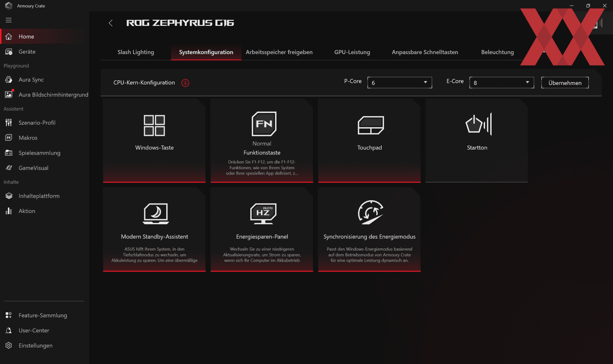Select the GameVisual icon
Image resolution: width=613 pixels, height=364 pixels.
9,168
